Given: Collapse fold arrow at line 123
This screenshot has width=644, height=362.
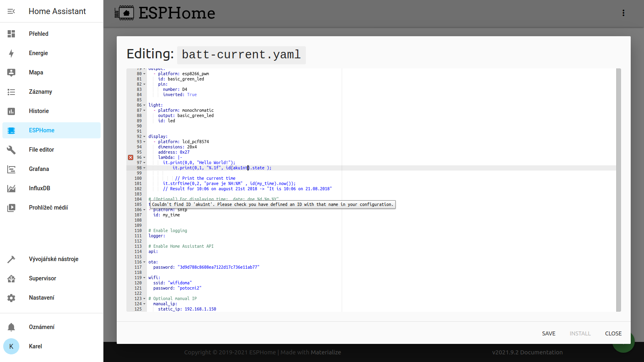Looking at the screenshot, I should tap(144, 298).
